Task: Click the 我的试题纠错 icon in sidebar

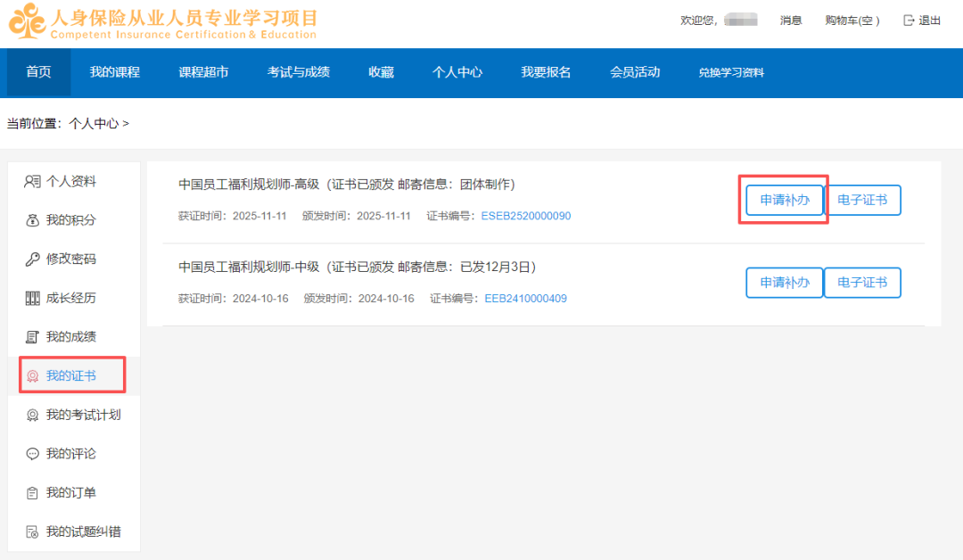Action: click(33, 532)
